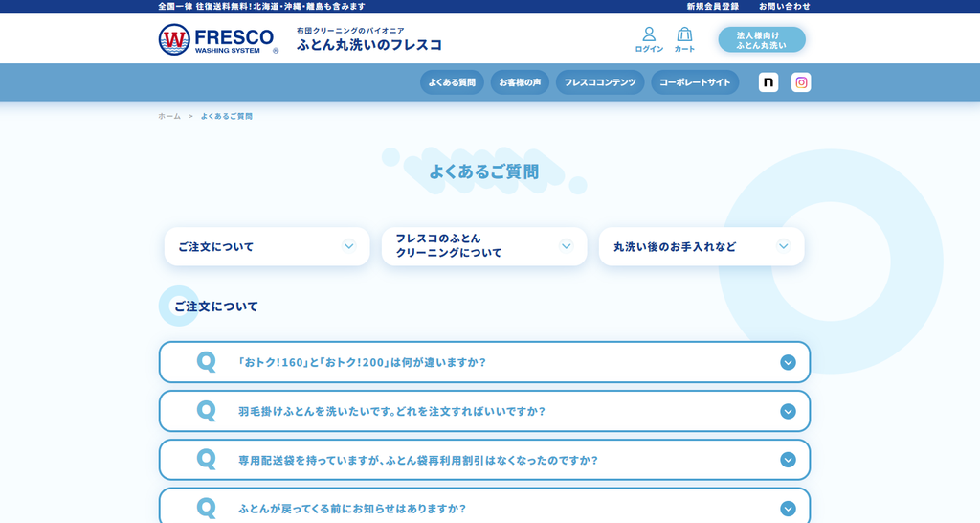Open chevron on フレスコのふとんクリーニング card

point(566,246)
